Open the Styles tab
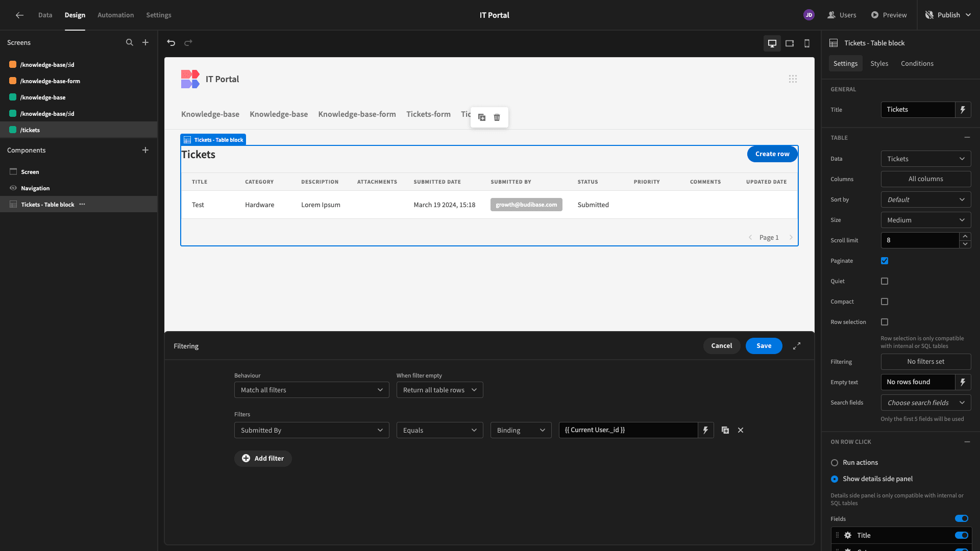The height and width of the screenshot is (551, 980). (879, 63)
